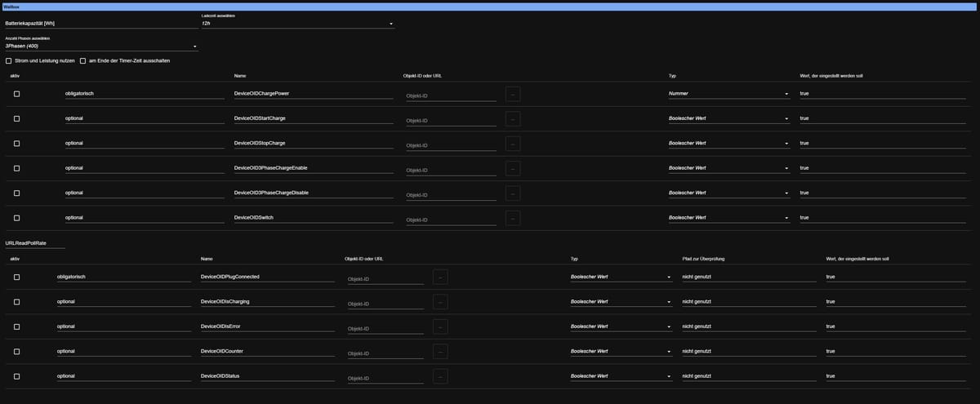Click Objekt-ID field for DeviceOIDPlugConnected
Viewport: 980px width, 404px height.
point(385,279)
